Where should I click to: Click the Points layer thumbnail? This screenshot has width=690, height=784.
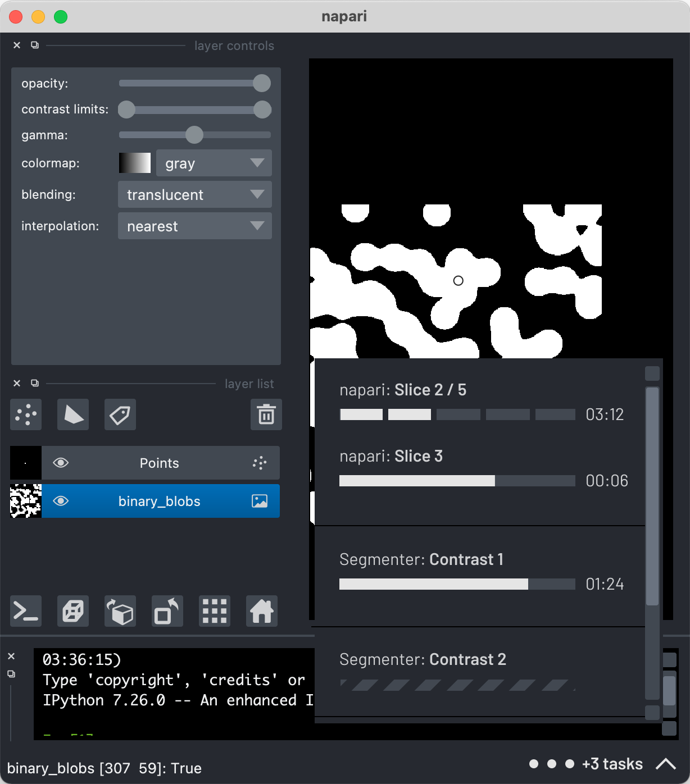click(x=26, y=463)
